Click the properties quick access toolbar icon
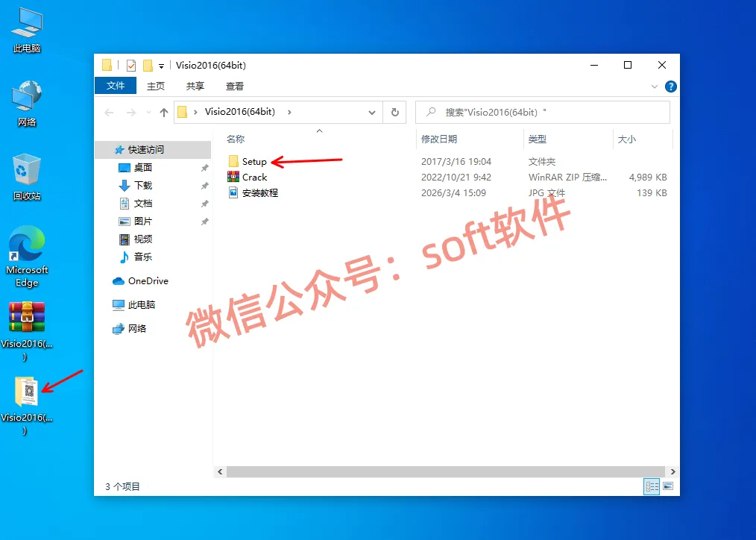Image resolution: width=756 pixels, height=540 pixels. coord(131,65)
